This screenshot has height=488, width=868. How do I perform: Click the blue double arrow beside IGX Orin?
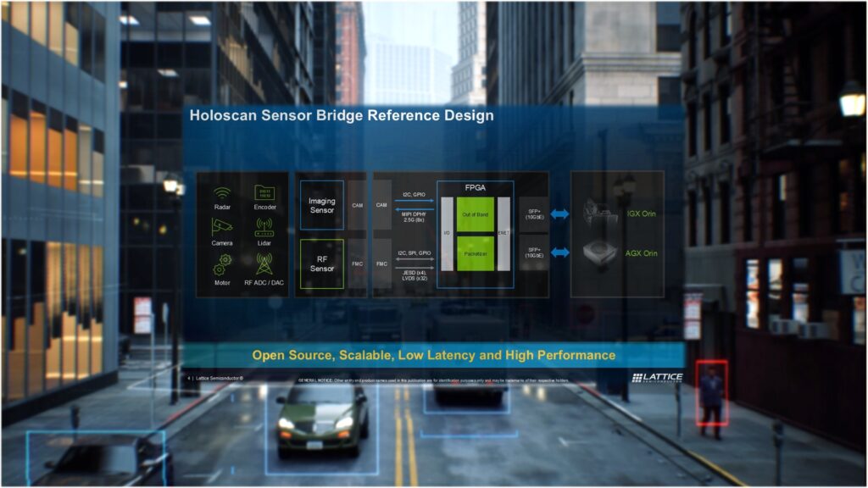click(x=559, y=213)
